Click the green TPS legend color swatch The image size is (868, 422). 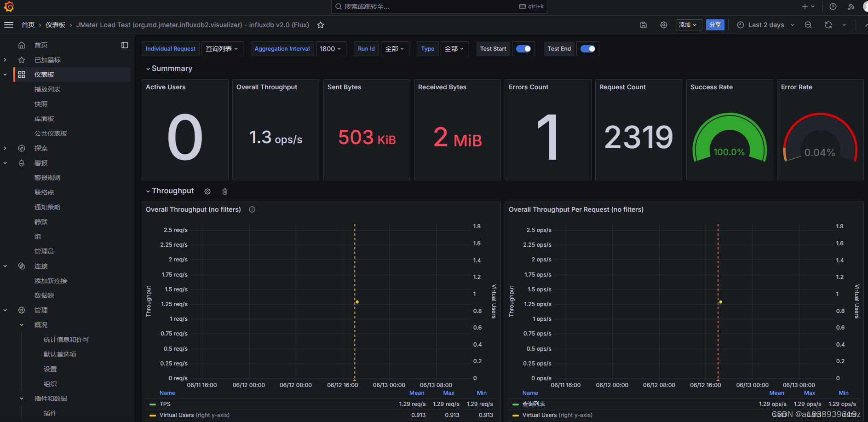click(x=152, y=404)
